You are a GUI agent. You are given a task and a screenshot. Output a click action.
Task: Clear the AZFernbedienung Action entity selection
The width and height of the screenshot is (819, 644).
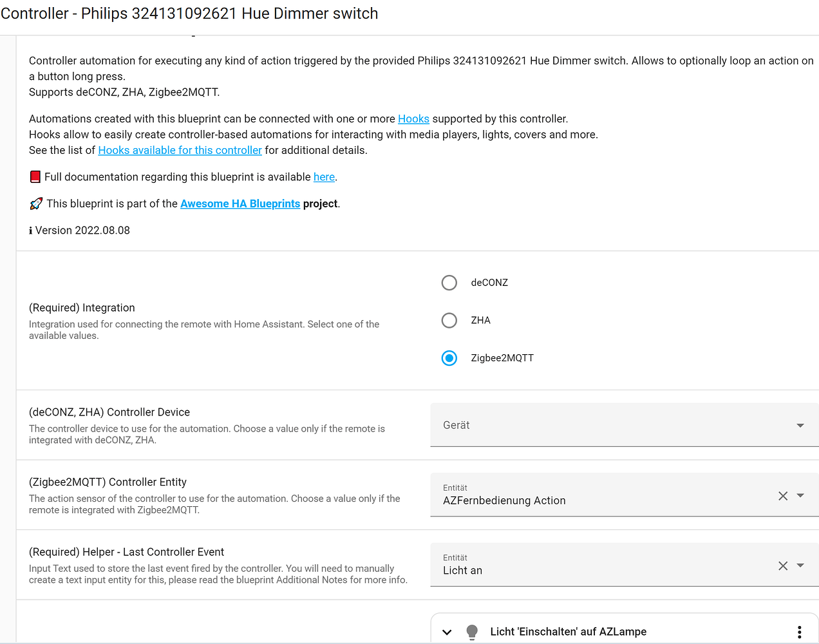[783, 496]
